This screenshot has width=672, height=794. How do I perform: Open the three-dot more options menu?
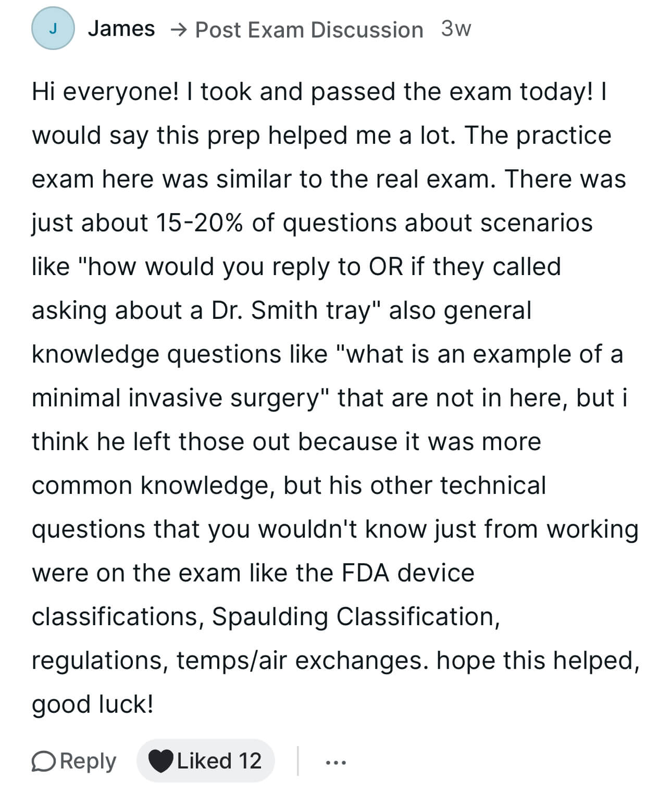335,762
